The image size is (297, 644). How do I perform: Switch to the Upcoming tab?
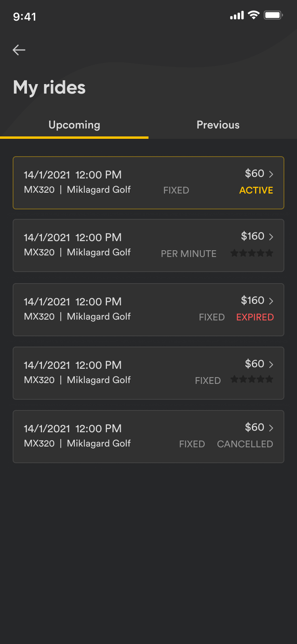click(x=74, y=125)
